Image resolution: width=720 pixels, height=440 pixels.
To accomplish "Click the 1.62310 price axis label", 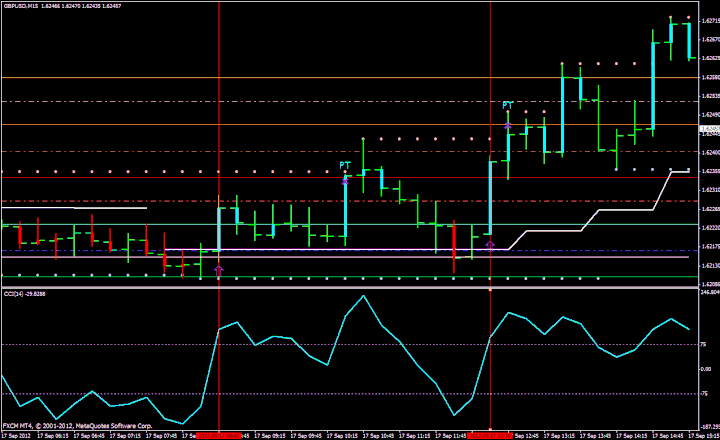I will pyautogui.click(x=710, y=190).
